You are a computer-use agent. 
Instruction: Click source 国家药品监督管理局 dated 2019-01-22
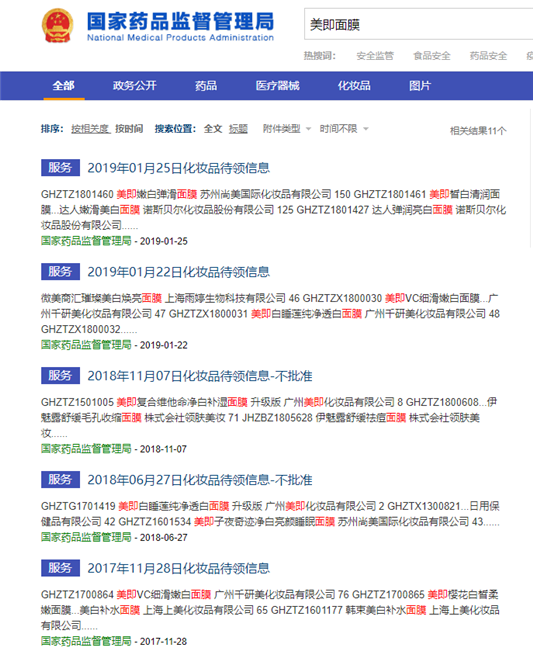(x=86, y=345)
